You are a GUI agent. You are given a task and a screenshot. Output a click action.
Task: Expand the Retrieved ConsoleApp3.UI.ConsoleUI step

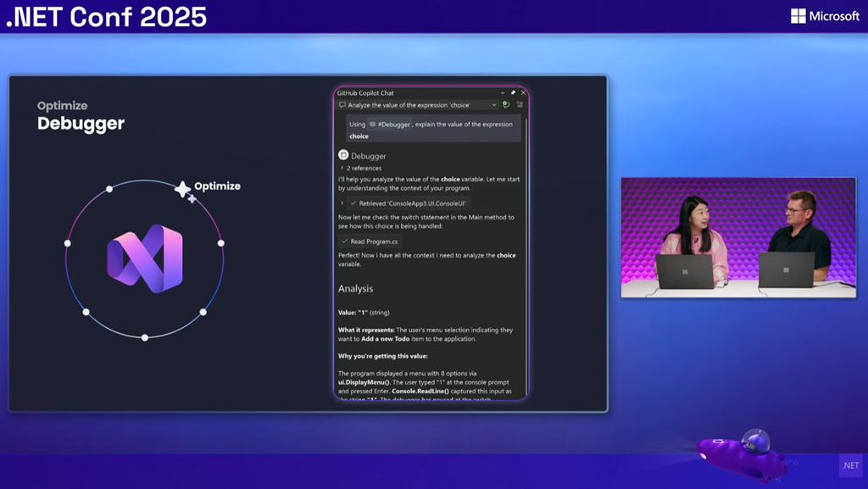(342, 203)
